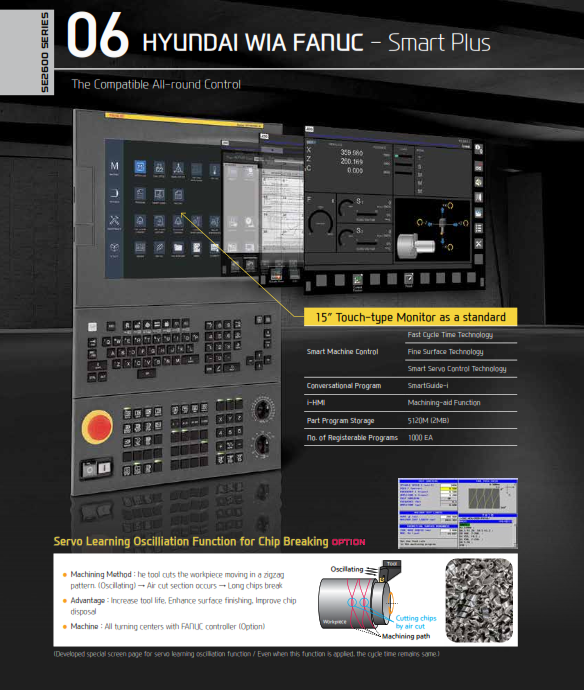The width and height of the screenshot is (584, 690).
Task: Flip the white power-on rocker switch
Action: point(104,468)
